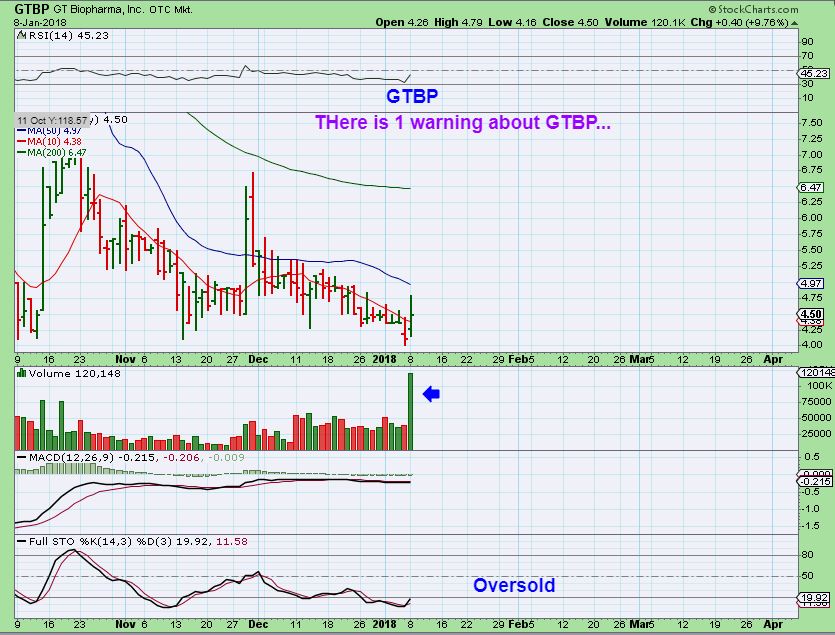Click the OTC Mkt. exchange label
The width and height of the screenshot is (835, 635).
point(171,10)
